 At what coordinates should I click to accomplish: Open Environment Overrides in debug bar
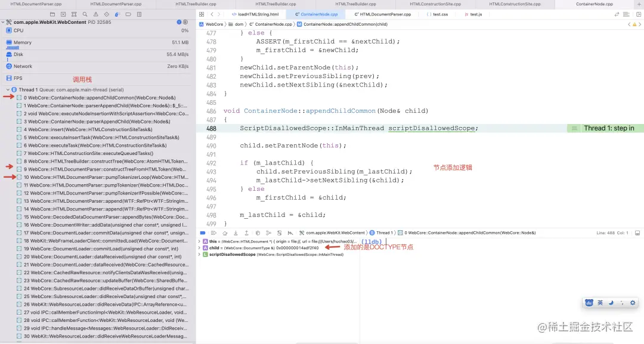click(279, 233)
